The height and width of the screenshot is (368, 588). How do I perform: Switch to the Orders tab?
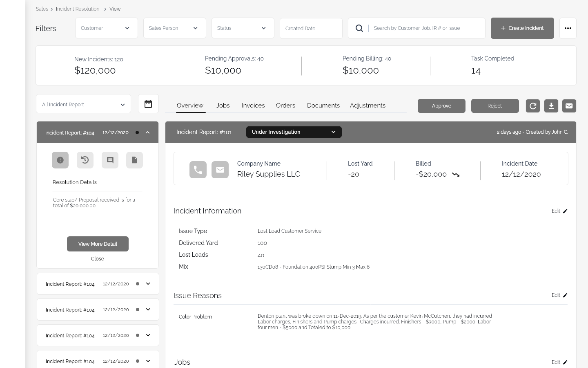[285, 105]
